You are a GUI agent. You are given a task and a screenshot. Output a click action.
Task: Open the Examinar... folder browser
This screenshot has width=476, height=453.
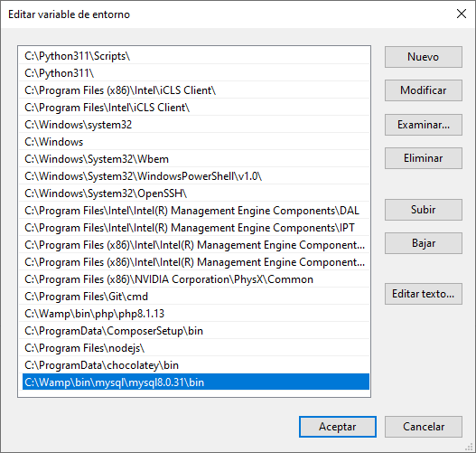(424, 125)
